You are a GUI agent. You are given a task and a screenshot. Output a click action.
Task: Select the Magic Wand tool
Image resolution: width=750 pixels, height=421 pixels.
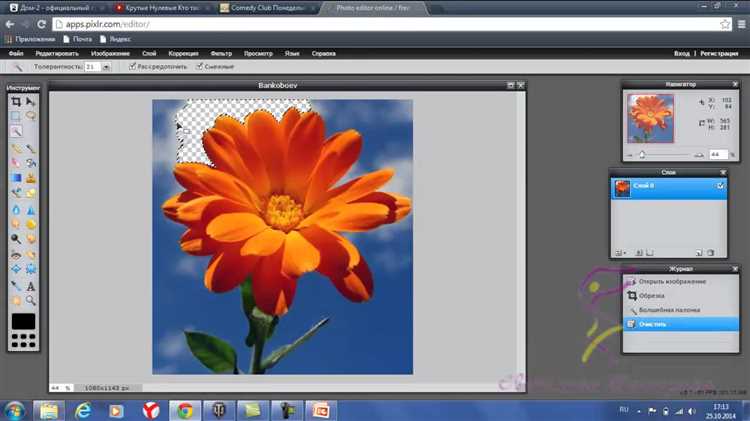pyautogui.click(x=16, y=131)
